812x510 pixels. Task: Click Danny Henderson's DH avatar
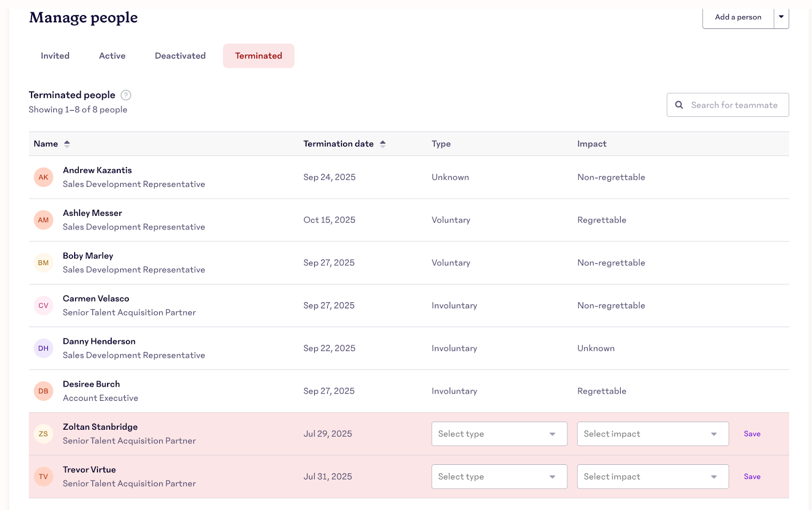(43, 348)
